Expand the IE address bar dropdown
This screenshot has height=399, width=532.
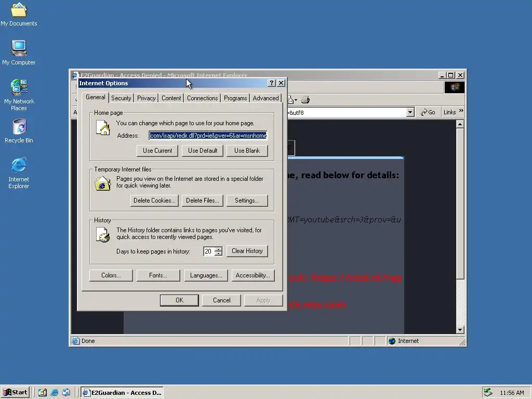410,112
